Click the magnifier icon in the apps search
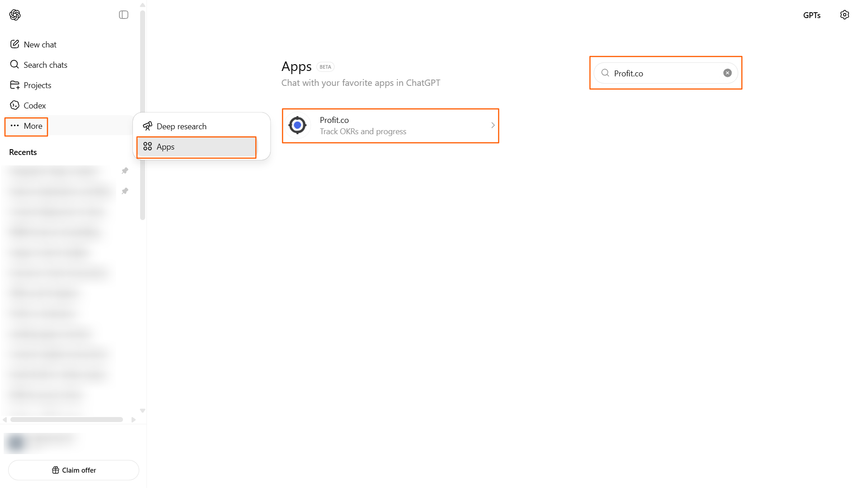 (605, 73)
